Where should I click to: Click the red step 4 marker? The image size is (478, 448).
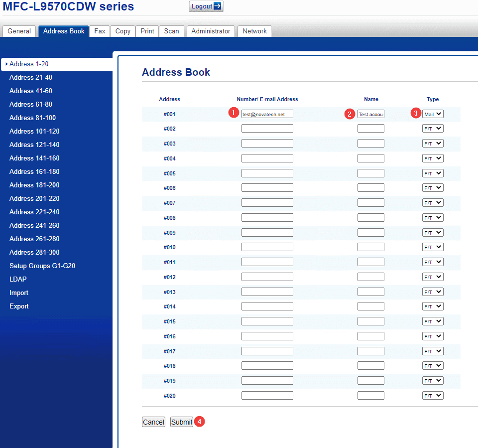coord(199,422)
